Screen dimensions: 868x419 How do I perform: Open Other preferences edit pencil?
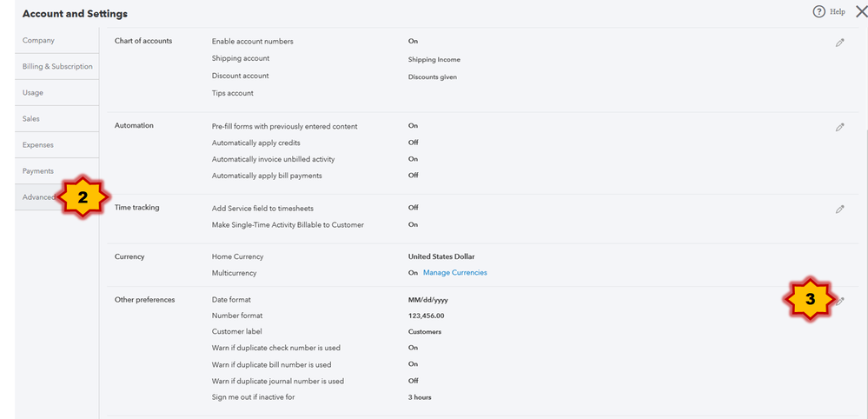coord(840,301)
